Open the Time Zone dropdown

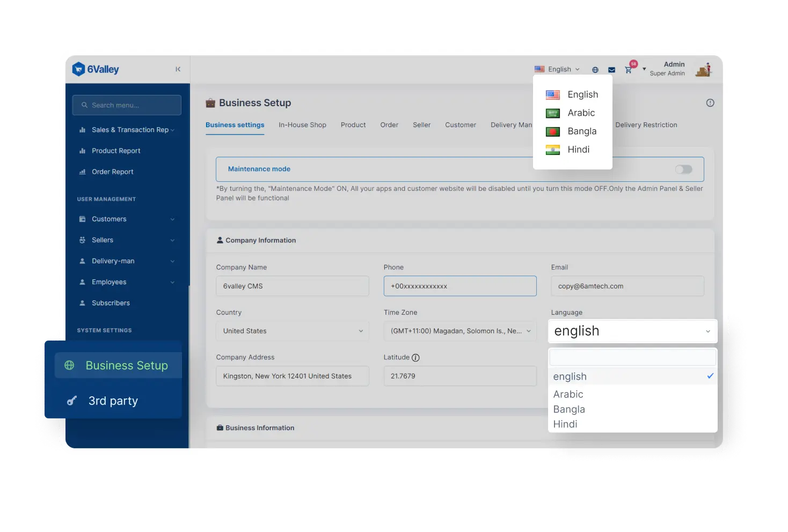tap(459, 331)
